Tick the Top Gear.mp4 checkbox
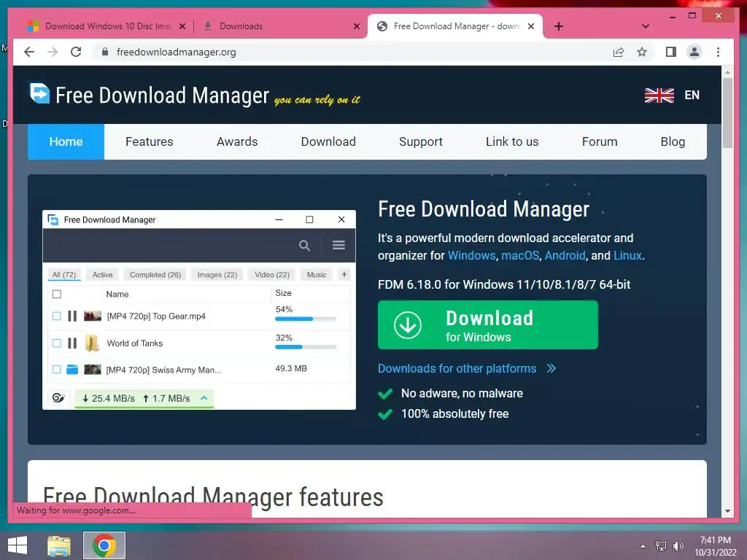This screenshot has width=747, height=560. 57,316
